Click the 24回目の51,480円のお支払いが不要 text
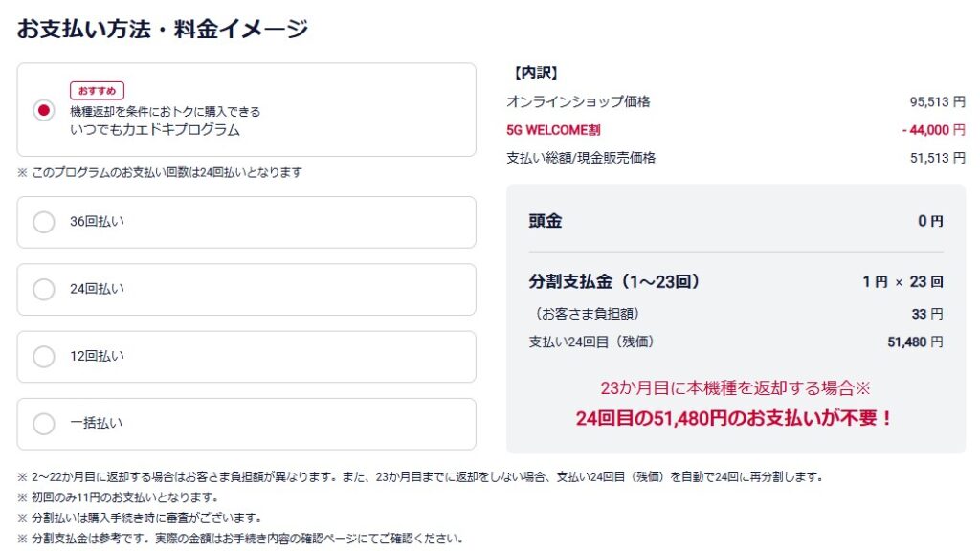 point(735,418)
